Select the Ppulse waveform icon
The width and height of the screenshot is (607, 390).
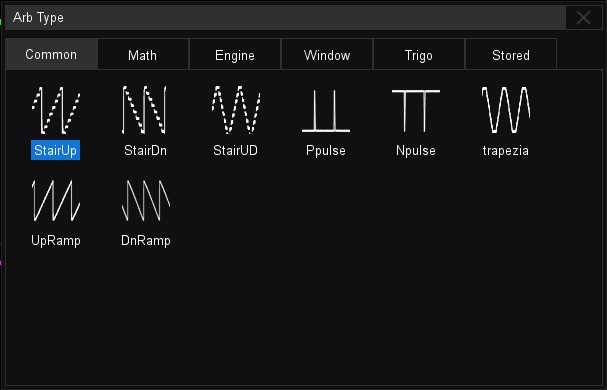(x=326, y=111)
